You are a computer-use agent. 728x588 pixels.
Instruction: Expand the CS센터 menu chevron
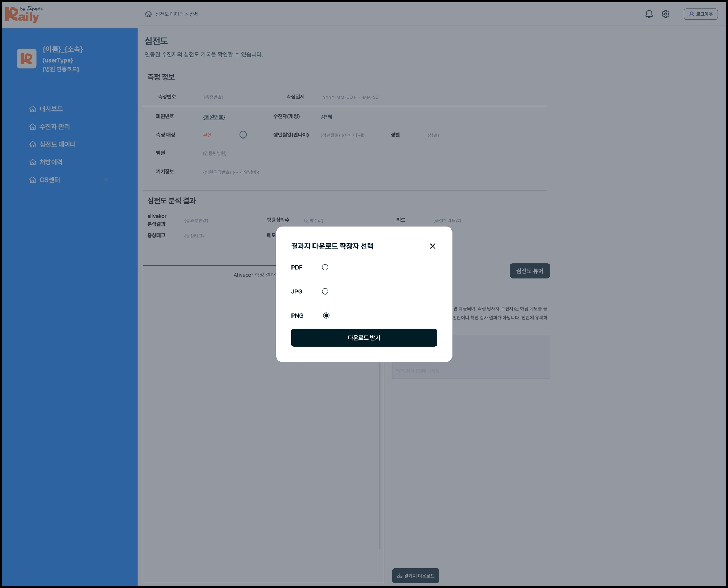(x=106, y=180)
